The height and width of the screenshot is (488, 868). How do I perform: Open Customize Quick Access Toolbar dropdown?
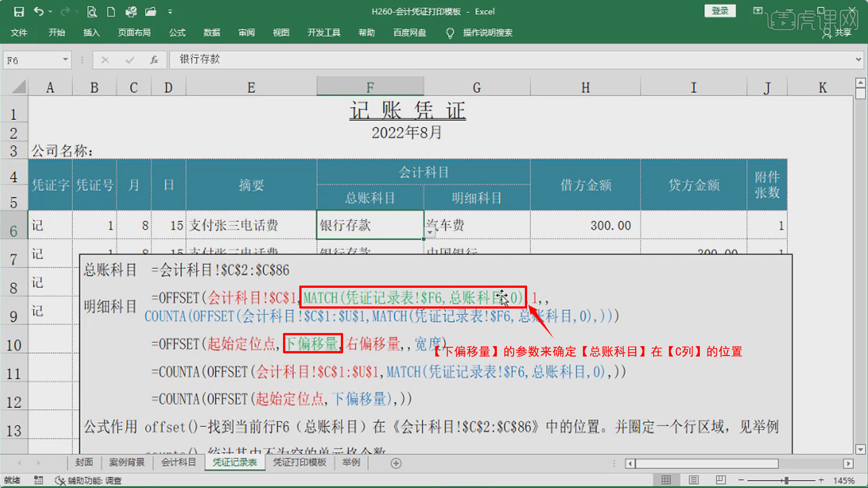pos(170,12)
